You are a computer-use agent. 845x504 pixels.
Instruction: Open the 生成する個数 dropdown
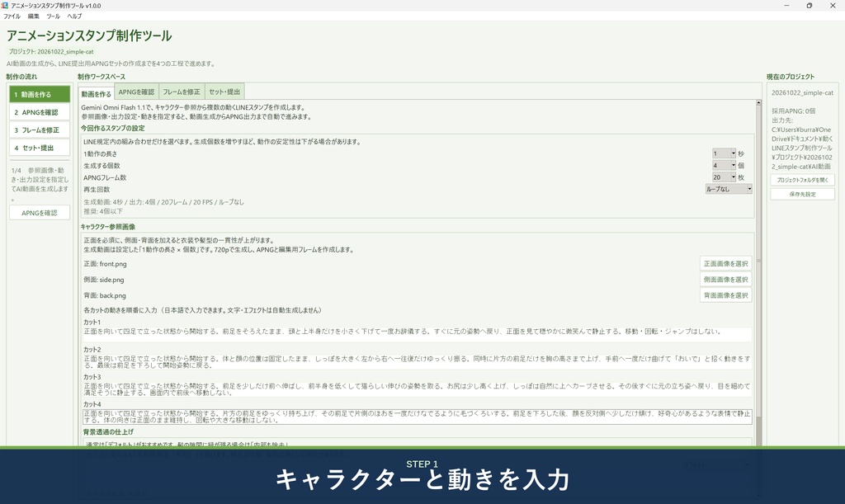[725, 165]
